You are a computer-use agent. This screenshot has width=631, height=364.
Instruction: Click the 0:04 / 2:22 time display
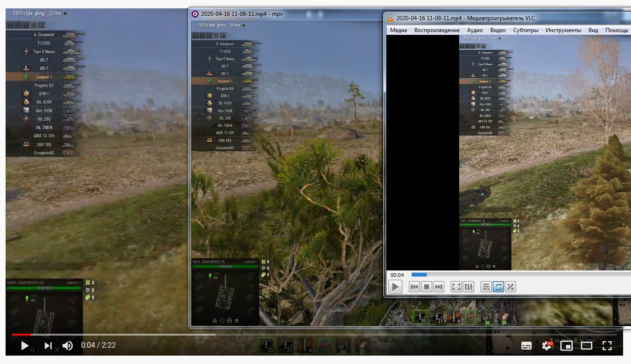point(98,345)
